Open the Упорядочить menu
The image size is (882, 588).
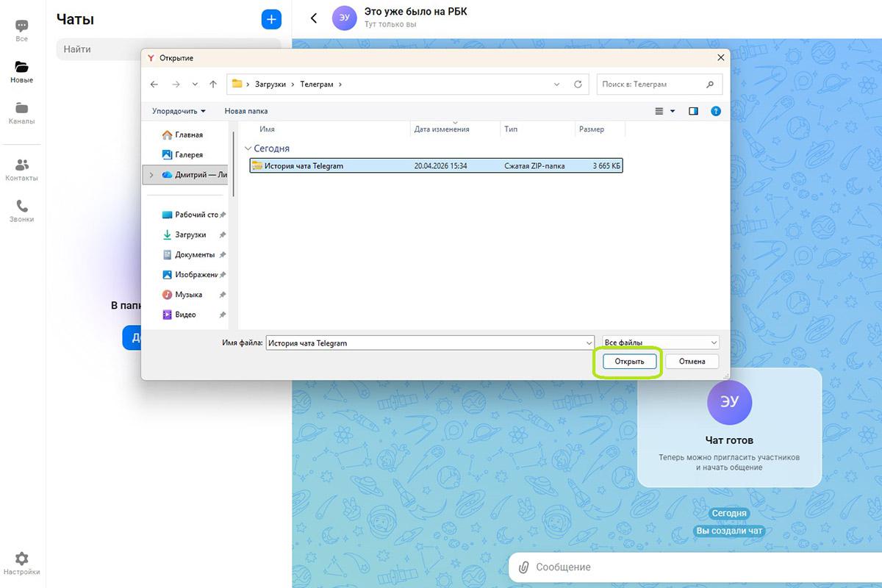[179, 111]
